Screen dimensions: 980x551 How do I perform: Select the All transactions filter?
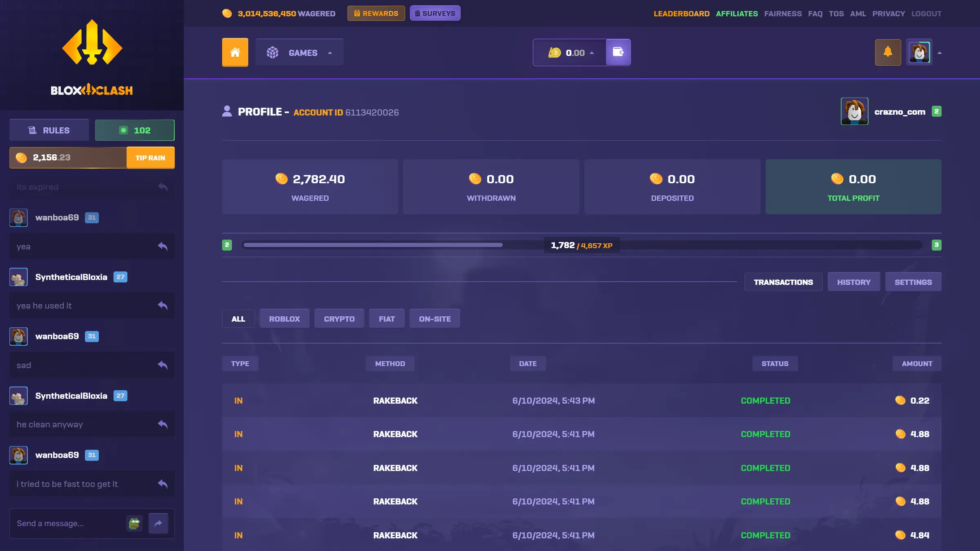pos(238,319)
